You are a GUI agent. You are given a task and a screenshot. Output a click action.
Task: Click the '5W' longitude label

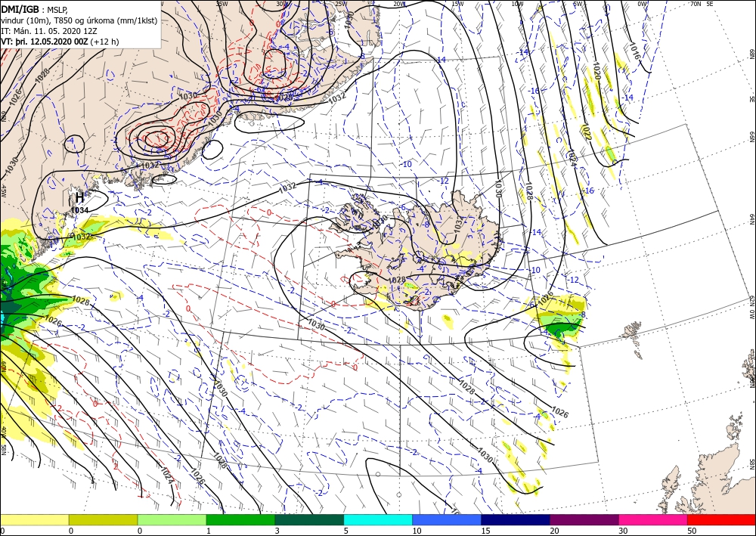(x=578, y=4)
